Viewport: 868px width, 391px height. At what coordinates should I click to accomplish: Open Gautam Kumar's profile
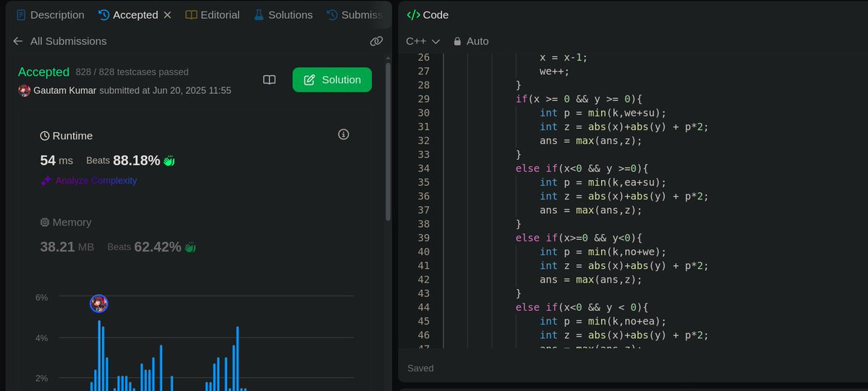coord(65,90)
